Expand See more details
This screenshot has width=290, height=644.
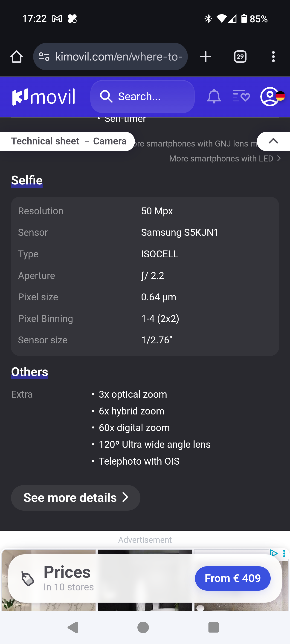point(75,498)
